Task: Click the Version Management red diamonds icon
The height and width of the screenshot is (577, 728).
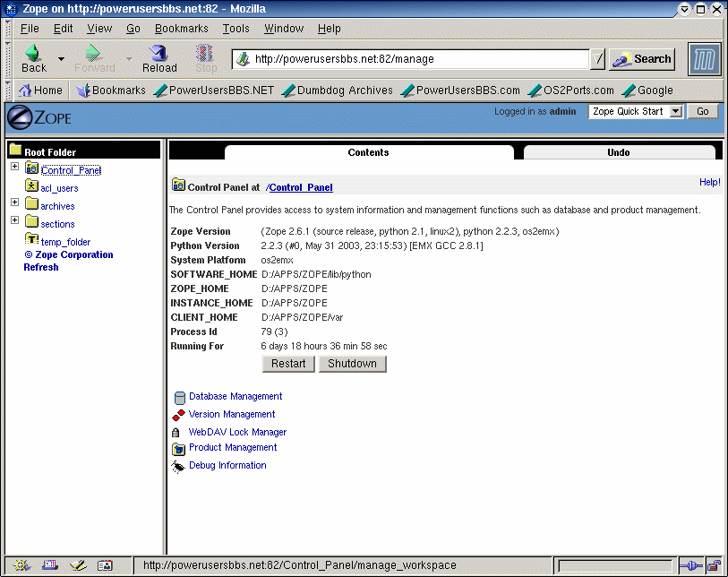Action: (179, 415)
